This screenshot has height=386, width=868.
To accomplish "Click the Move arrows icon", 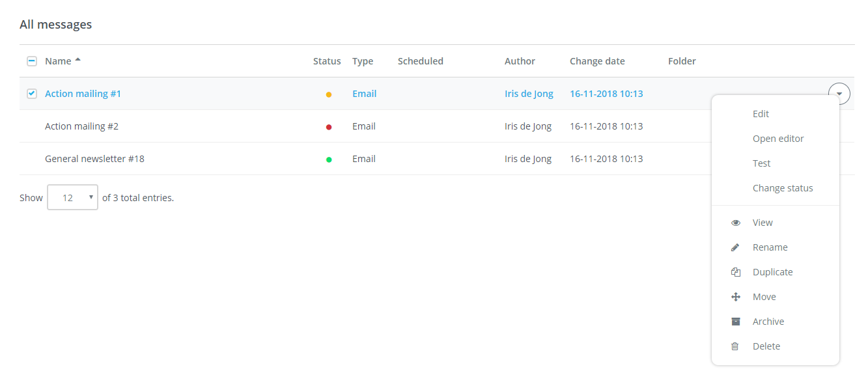I will point(736,297).
